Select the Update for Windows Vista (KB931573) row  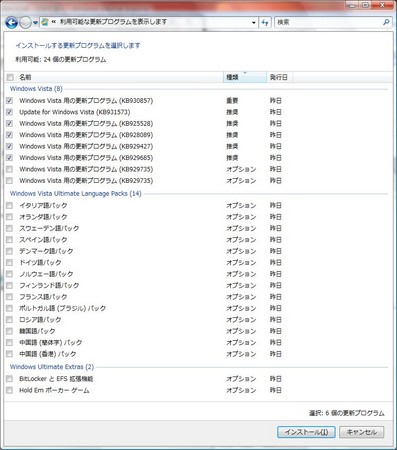[75, 112]
